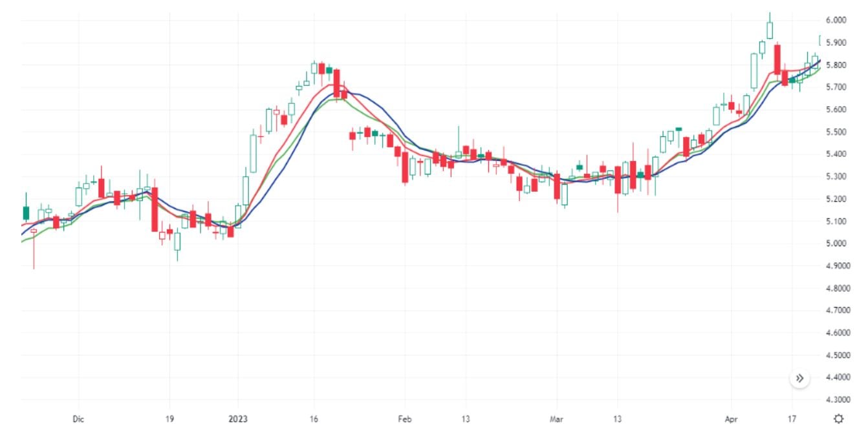The width and height of the screenshot is (868, 442).
Task: Open chart settings gear icon
Action: click(x=839, y=419)
